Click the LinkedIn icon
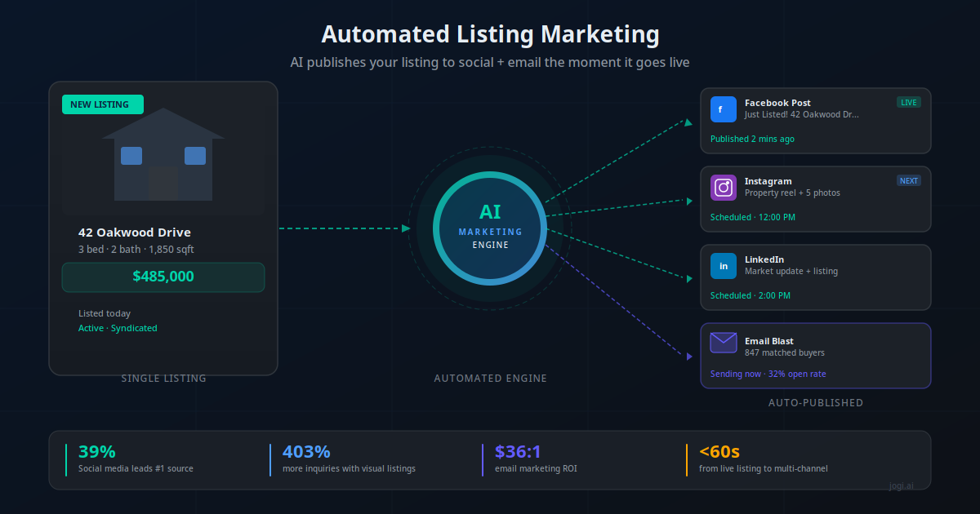 [724, 266]
